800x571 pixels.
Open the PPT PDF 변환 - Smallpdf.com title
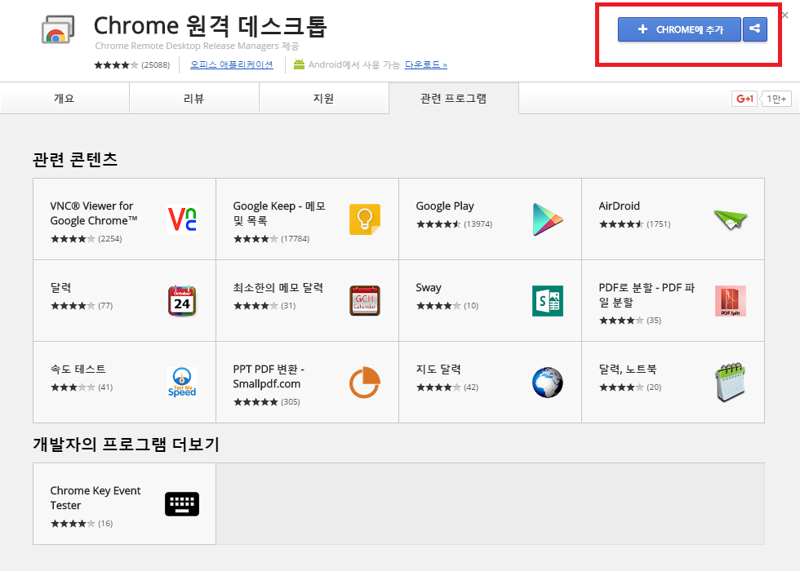268,377
